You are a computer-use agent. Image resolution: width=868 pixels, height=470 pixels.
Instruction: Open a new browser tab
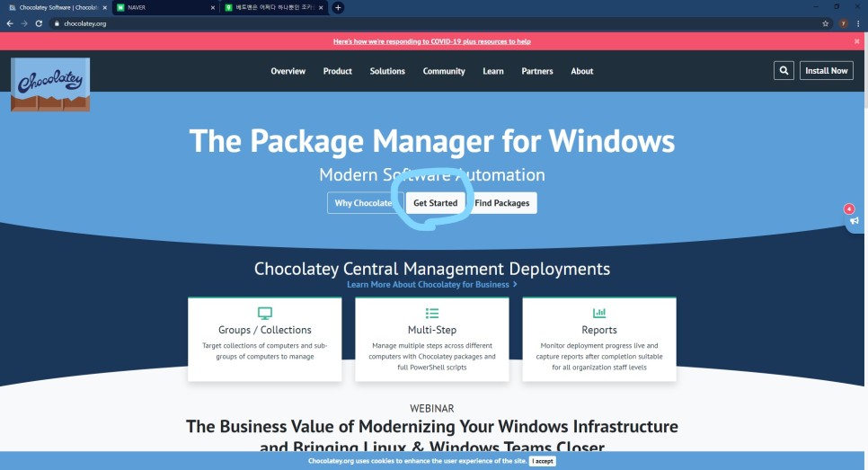[338, 7]
